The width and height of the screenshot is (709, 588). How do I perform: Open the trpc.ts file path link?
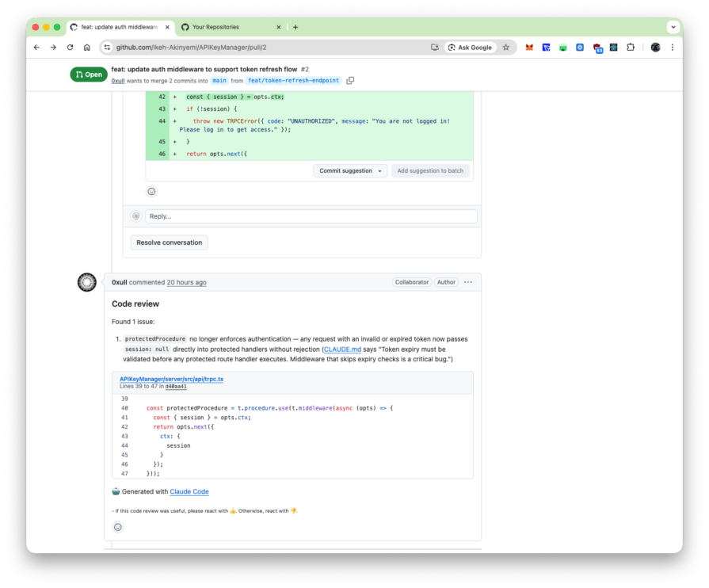(x=171, y=379)
